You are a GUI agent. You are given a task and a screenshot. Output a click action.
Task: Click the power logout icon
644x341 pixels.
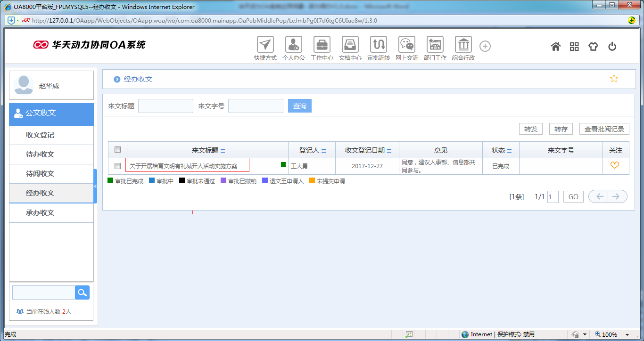point(612,46)
